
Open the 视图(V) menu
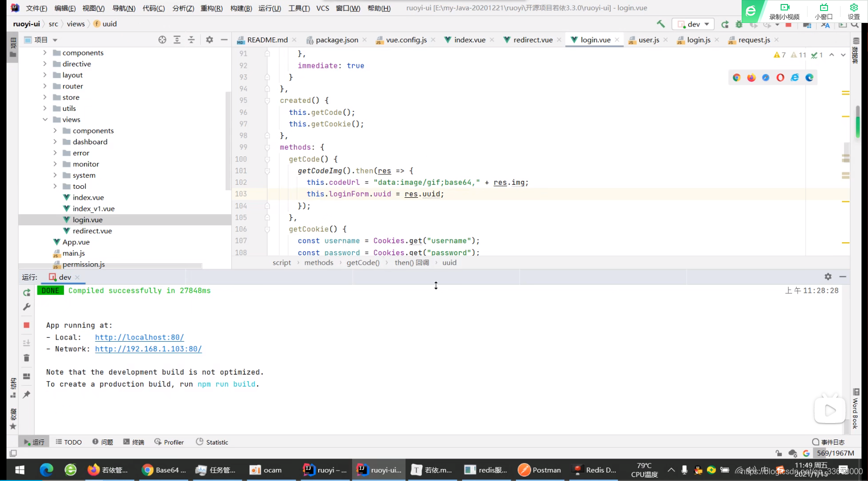tap(93, 8)
